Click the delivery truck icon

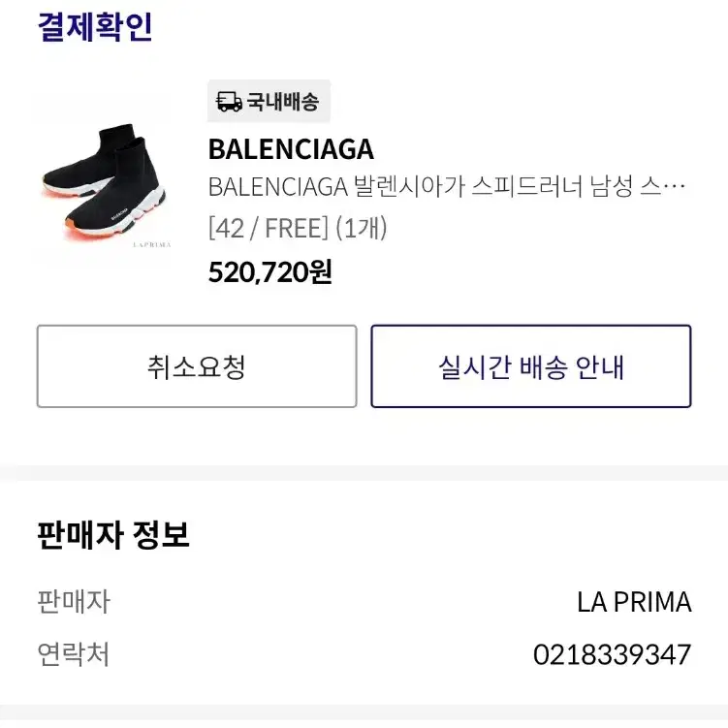[x=229, y=101]
